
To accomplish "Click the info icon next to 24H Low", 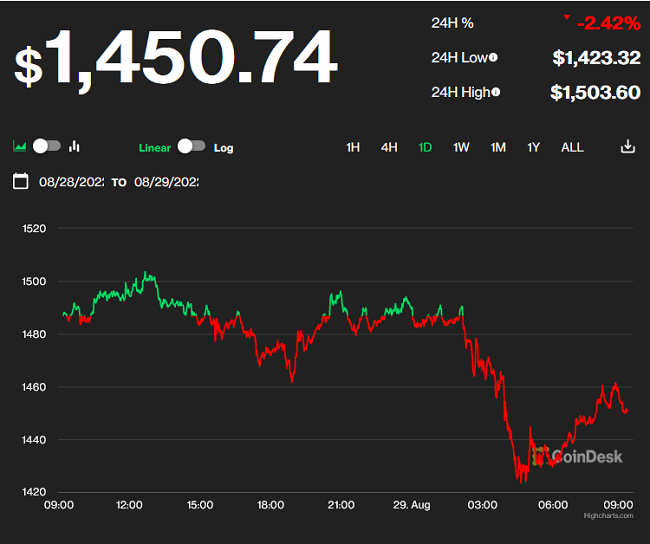I will tap(493, 58).
